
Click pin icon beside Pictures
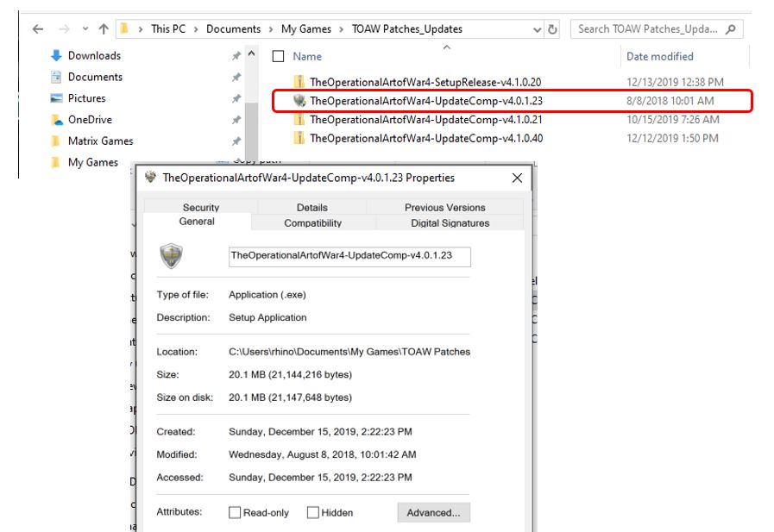coord(236,98)
